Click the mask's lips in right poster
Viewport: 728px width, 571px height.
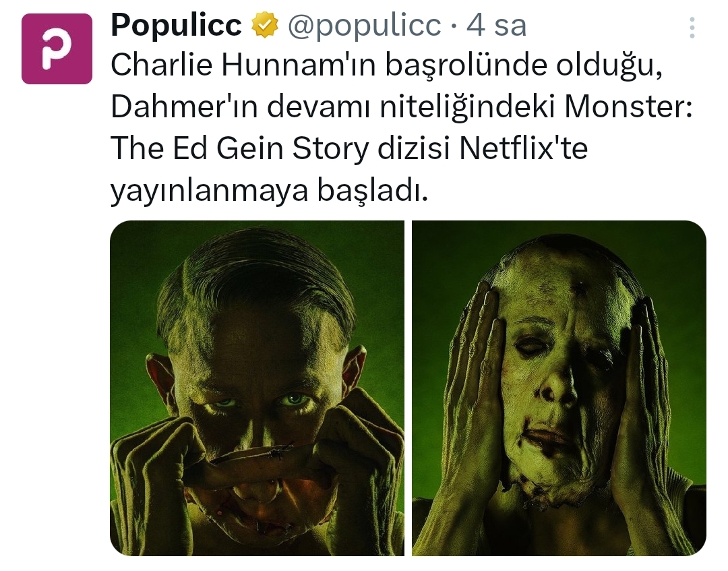click(x=547, y=436)
